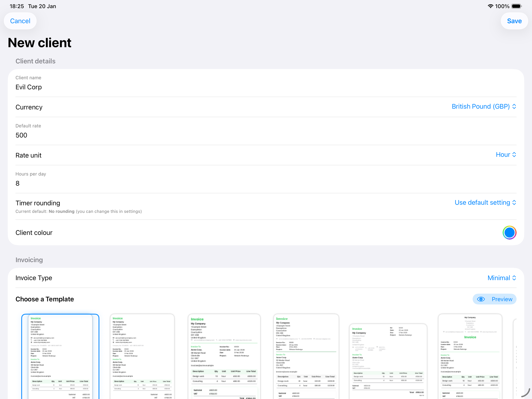The width and height of the screenshot is (532, 399).
Task: Tap the date Tue 20 Jan
Action: pyautogui.click(x=42, y=6)
